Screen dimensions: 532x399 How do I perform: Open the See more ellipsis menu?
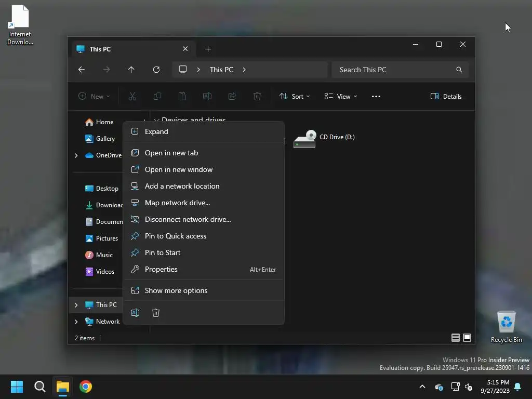376,96
